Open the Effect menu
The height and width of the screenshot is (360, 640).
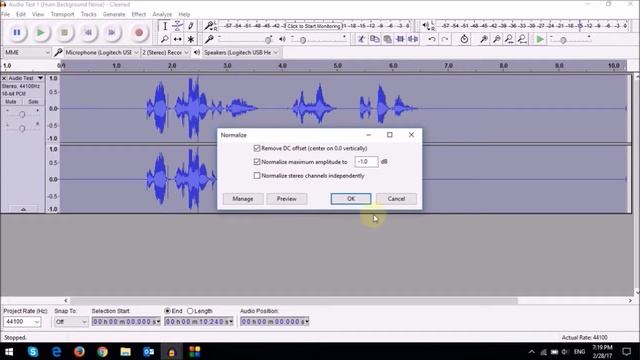139,14
